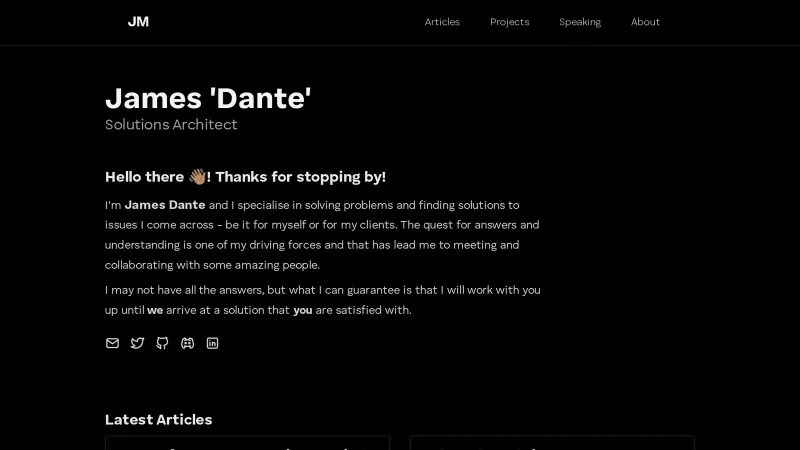Open the LinkedIn profile icon

(212, 343)
